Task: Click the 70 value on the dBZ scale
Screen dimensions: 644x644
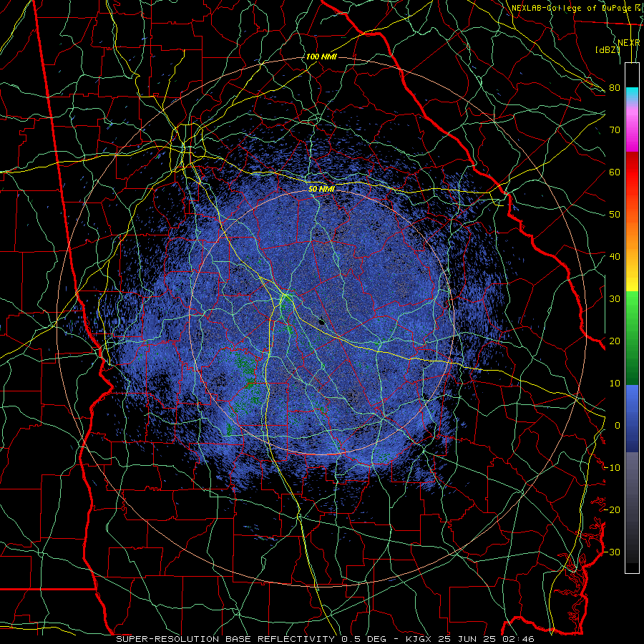Action: [615, 130]
